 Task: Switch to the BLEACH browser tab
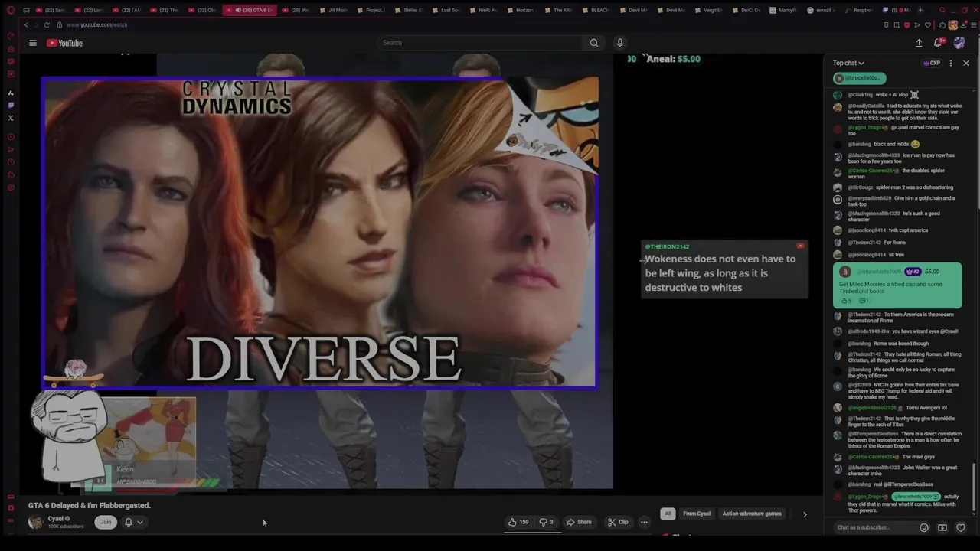pyautogui.click(x=596, y=10)
